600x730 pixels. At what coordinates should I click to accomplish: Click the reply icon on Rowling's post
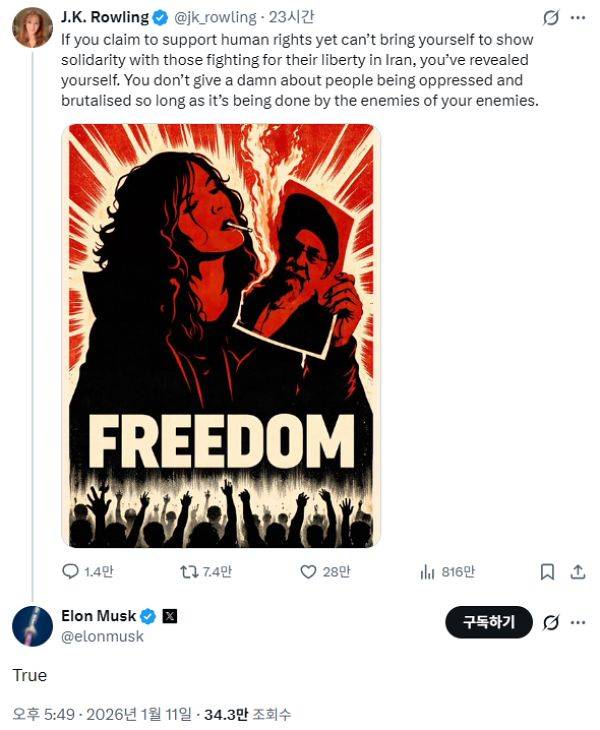(x=70, y=571)
